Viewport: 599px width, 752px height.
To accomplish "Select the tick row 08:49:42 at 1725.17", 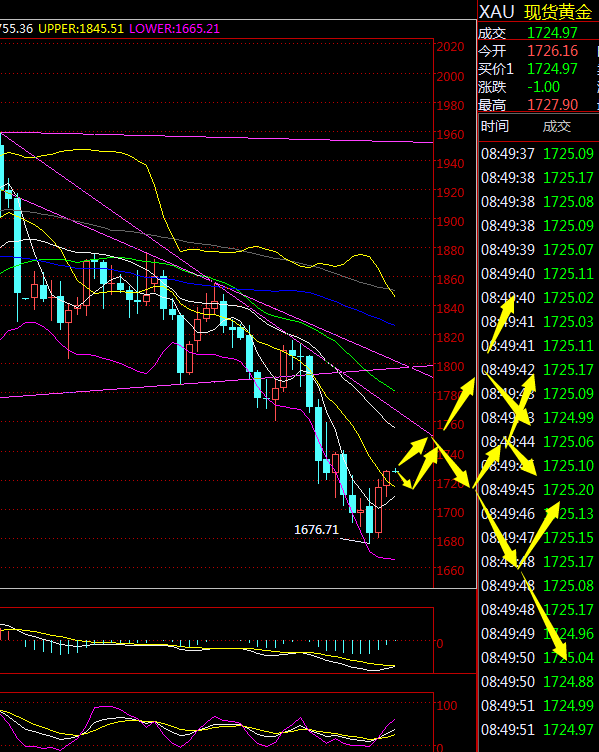I will (538, 369).
